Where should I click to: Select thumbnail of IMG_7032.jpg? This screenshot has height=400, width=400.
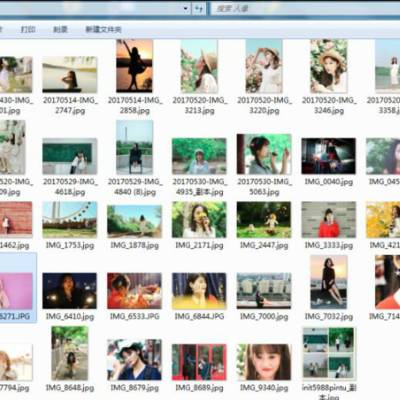tap(329, 282)
